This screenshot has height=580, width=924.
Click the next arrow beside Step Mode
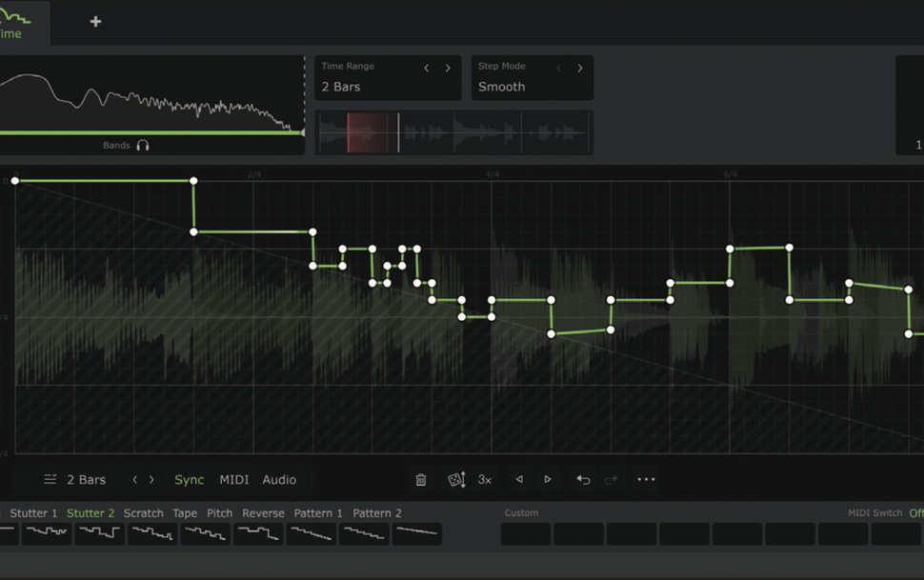coord(580,67)
